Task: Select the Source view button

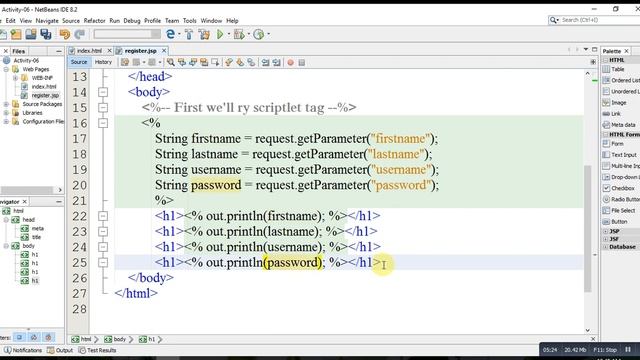Action: [79, 62]
